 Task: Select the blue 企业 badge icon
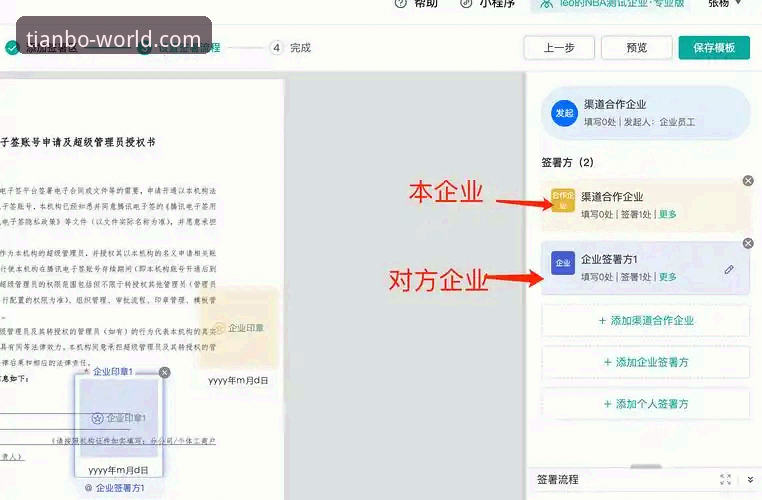click(x=563, y=263)
